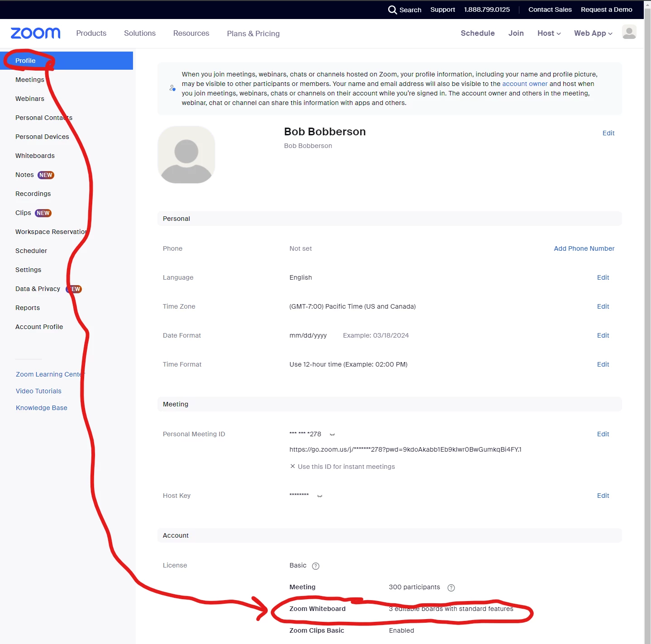Image resolution: width=651 pixels, height=644 pixels.
Task: Expand the Web App dropdown
Action: pyautogui.click(x=593, y=33)
